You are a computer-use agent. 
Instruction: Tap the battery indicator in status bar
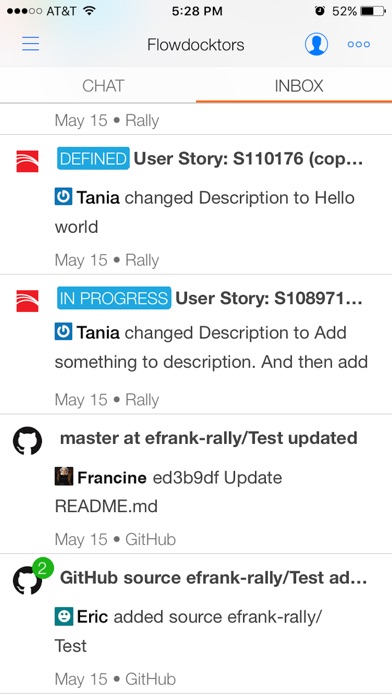pyautogui.click(x=373, y=11)
